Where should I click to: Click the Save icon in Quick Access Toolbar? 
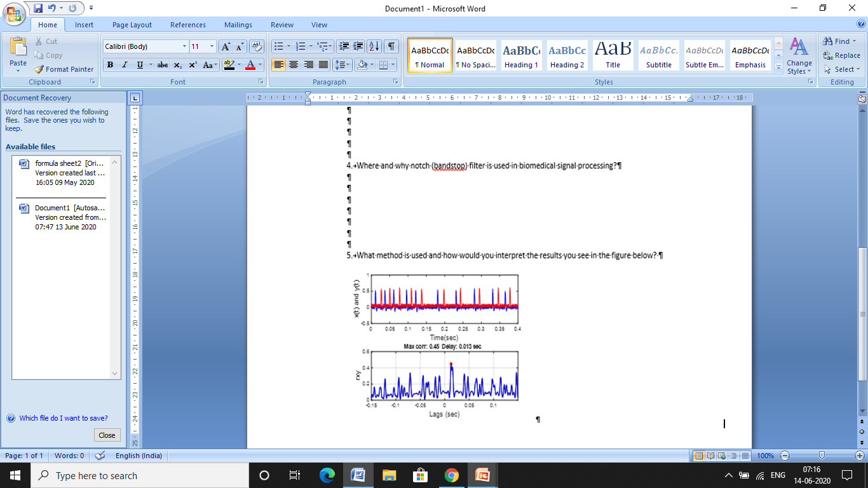[39, 7]
